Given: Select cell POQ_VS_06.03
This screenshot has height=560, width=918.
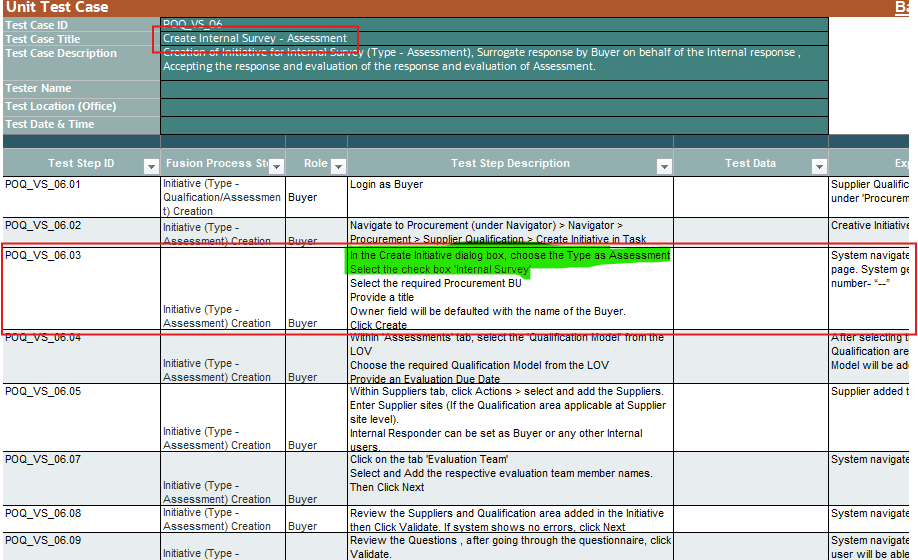Looking at the screenshot, I should coord(81,289).
